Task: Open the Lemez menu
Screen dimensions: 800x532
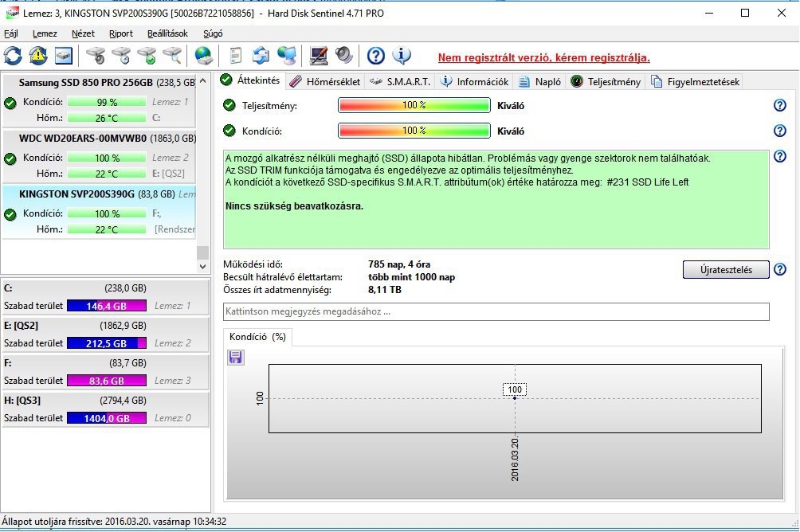Action: tap(45, 33)
